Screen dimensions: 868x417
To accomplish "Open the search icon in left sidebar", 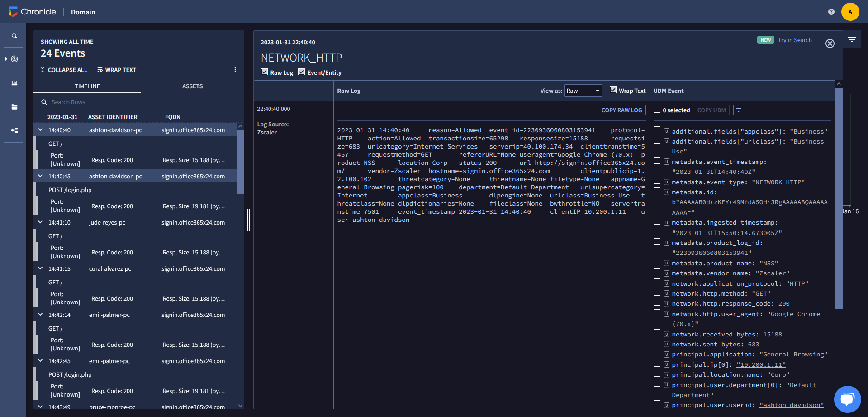I will click(x=14, y=35).
